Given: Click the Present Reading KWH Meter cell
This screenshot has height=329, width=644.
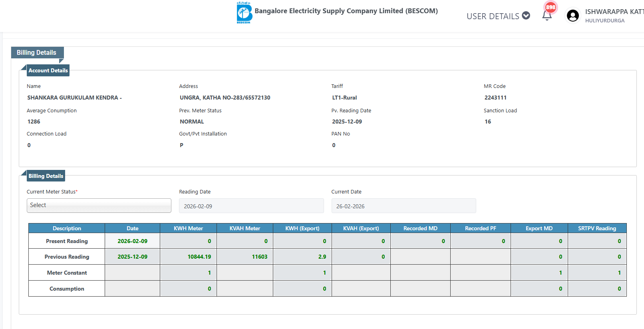Looking at the screenshot, I should [x=188, y=241].
